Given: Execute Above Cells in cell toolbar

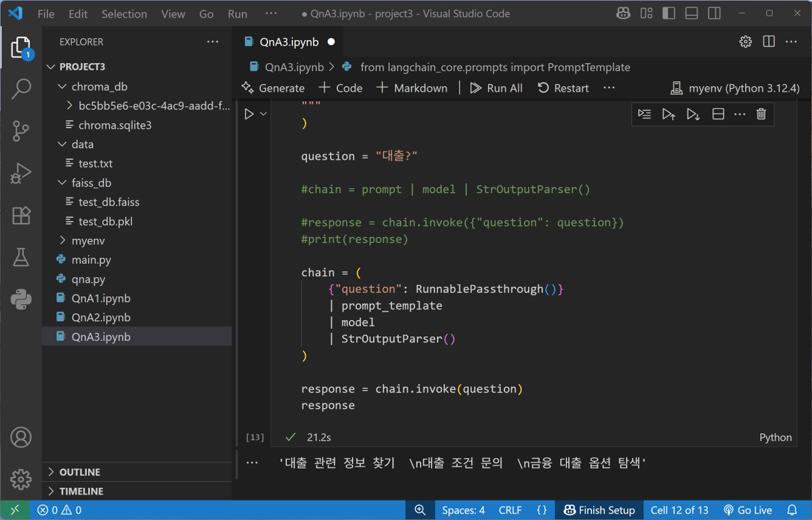Looking at the screenshot, I should point(669,114).
